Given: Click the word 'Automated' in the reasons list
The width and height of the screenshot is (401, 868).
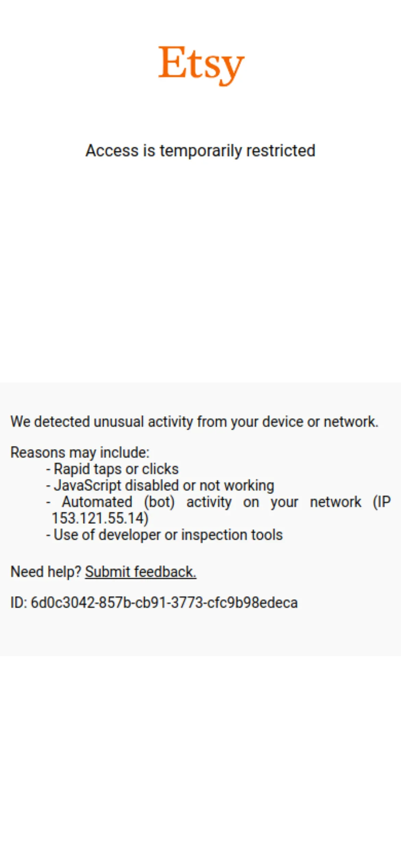Looking at the screenshot, I should (97, 502).
